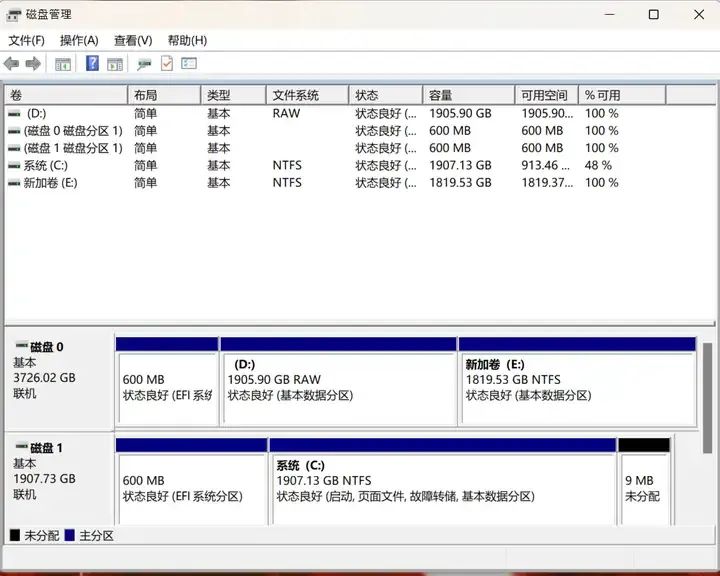Screen dimensions: 720x576
Task: Sort by the 卷 column header
Action: (66, 95)
